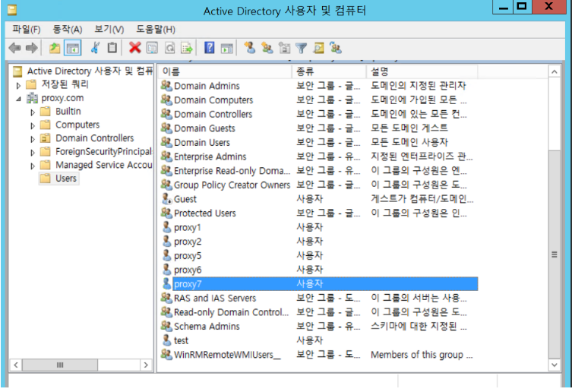Open the 파일(F) menu

(27, 29)
